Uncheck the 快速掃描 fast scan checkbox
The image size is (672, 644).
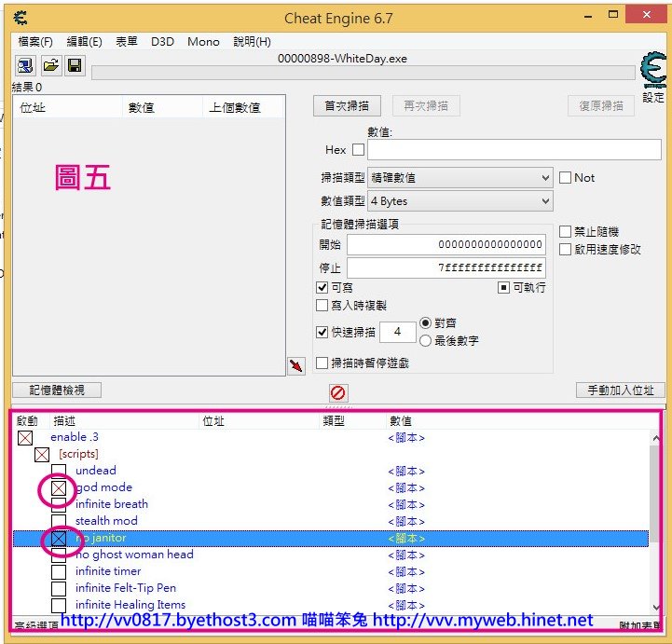322,332
